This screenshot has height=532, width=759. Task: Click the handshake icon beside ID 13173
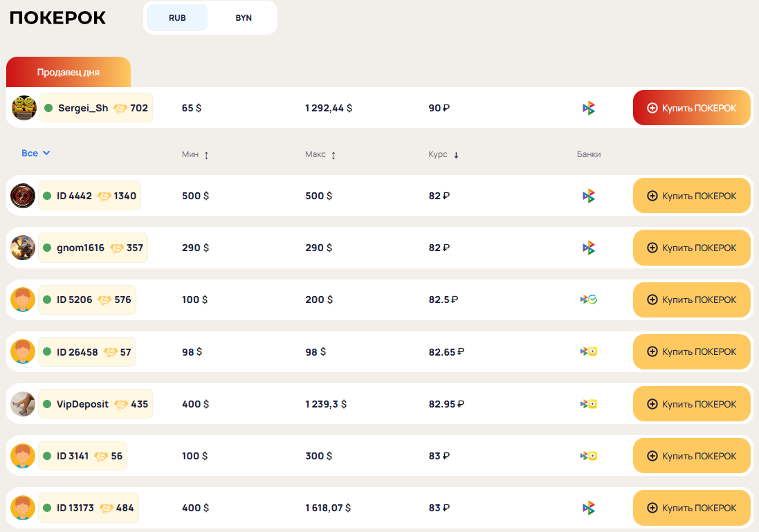click(107, 508)
